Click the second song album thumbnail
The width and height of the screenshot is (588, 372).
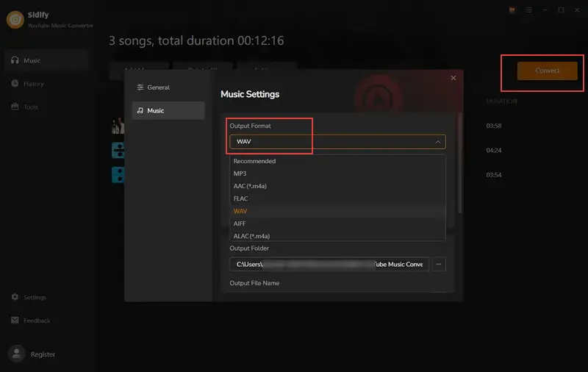118,150
